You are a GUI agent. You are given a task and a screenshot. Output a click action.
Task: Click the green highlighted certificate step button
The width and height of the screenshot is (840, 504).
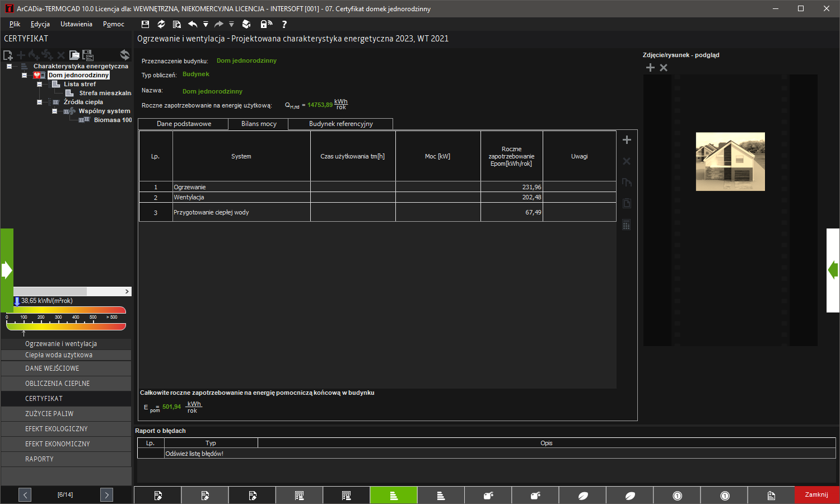(x=394, y=495)
